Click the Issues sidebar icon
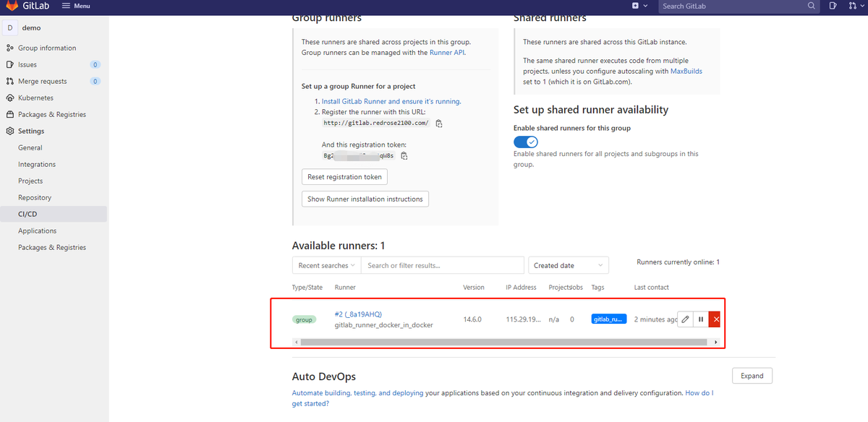 click(x=9, y=64)
